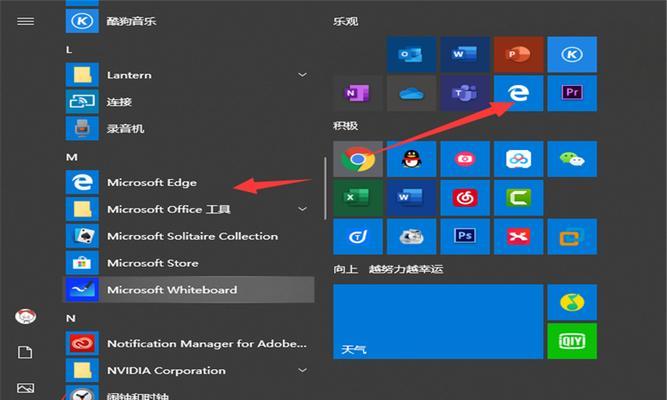Launch Premiere Pro tile
The width and height of the screenshot is (667, 400).
(572, 93)
